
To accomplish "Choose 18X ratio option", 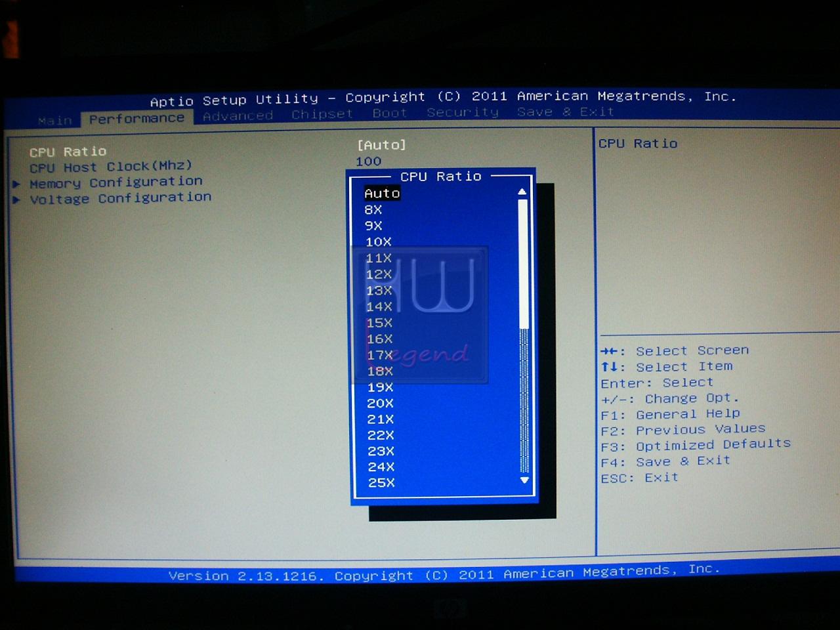I will click(380, 371).
